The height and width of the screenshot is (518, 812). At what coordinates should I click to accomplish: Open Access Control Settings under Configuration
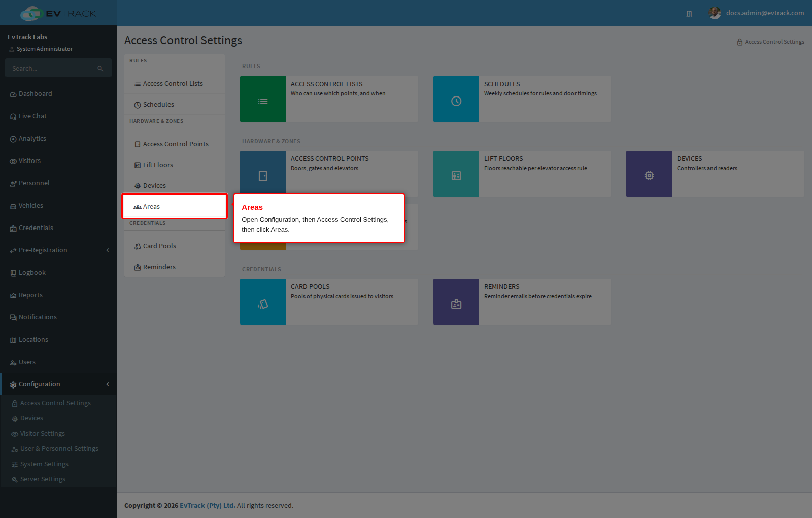58,403
